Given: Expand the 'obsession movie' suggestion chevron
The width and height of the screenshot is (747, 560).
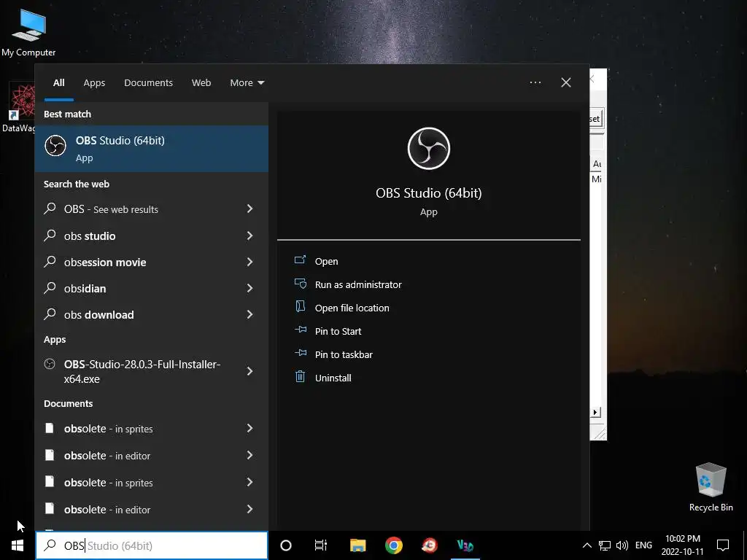Looking at the screenshot, I should click(249, 262).
